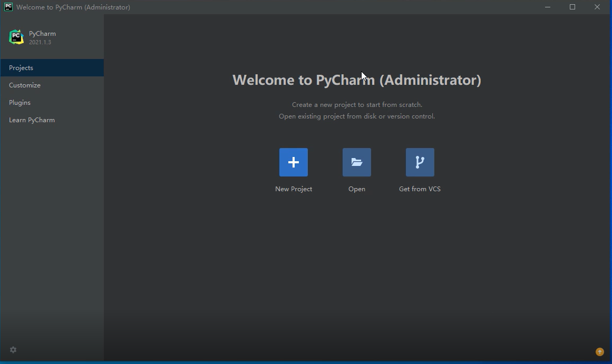Click the PyCharm title bar app icon
The image size is (612, 364).
8,7
